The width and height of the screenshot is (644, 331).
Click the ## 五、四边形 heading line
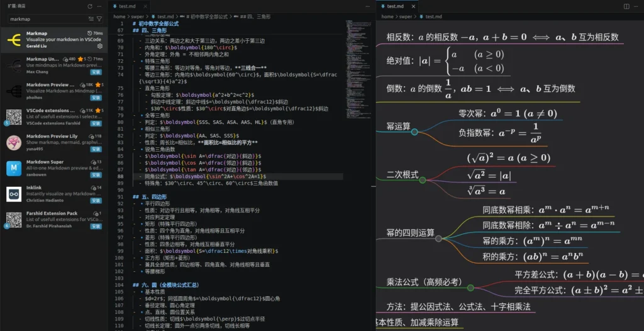(150, 197)
